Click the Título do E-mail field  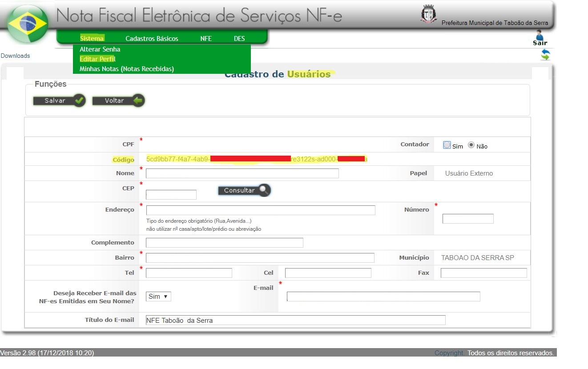pyautogui.click(x=296, y=320)
